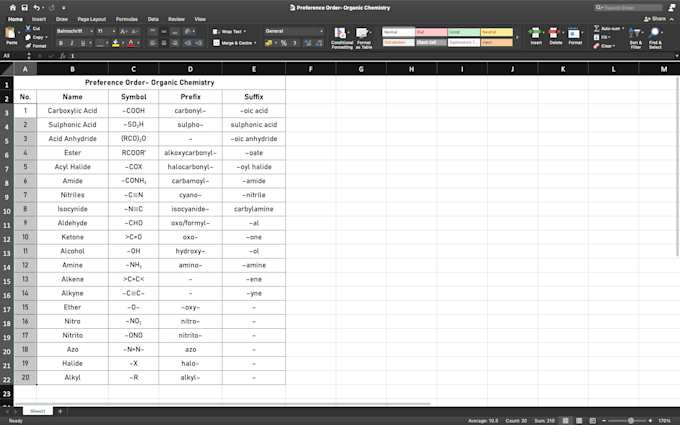Click the Undo arrow icon
Screen dimensions: 680x425
37,7
